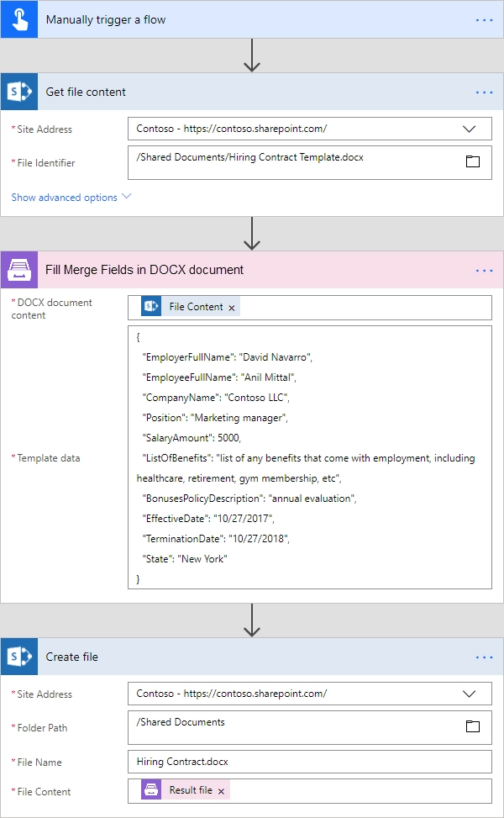Click the manual trigger hand icon
This screenshot has height=818, width=504.
click(x=19, y=19)
